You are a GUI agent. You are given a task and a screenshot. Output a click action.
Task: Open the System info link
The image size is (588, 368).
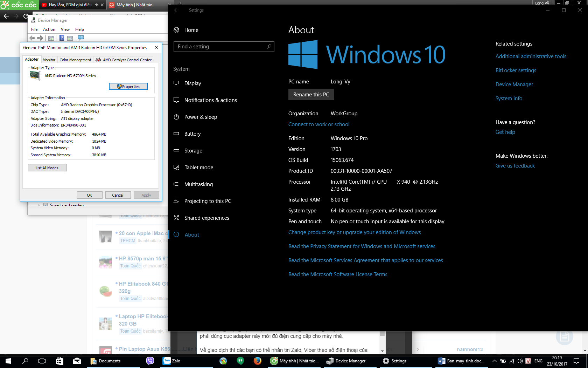pos(509,98)
